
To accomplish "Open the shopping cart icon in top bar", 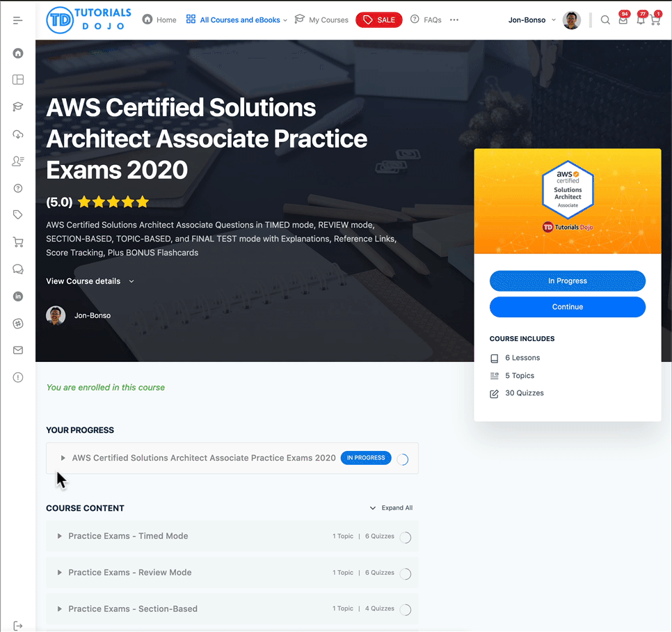I will click(655, 20).
